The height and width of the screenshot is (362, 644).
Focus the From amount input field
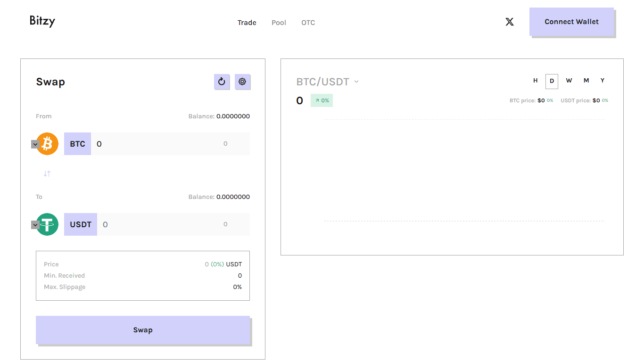[156, 144]
